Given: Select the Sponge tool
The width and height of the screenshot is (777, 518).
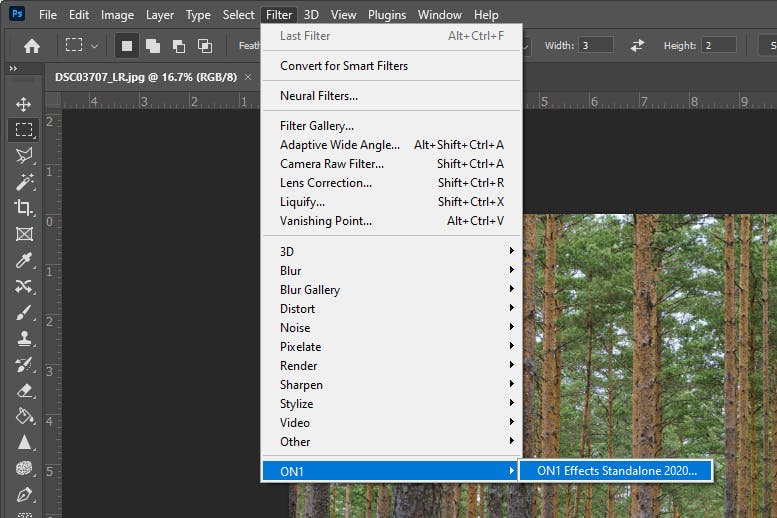Looking at the screenshot, I should (23, 468).
